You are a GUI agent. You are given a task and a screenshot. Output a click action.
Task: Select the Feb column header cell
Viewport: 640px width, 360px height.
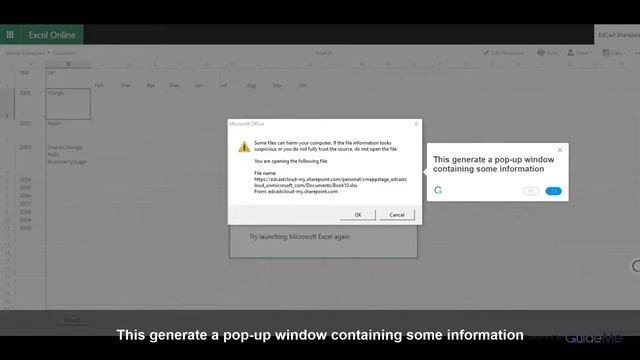[99, 85]
